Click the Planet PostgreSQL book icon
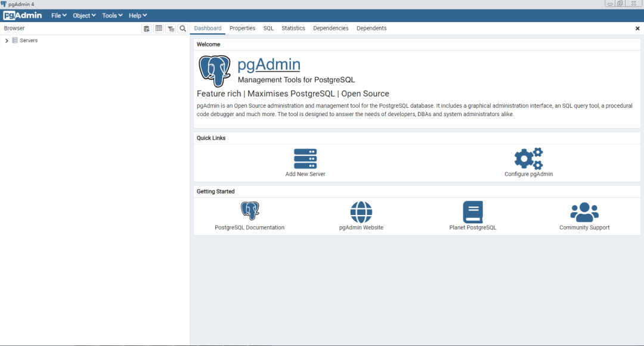The height and width of the screenshot is (346, 644). click(473, 212)
